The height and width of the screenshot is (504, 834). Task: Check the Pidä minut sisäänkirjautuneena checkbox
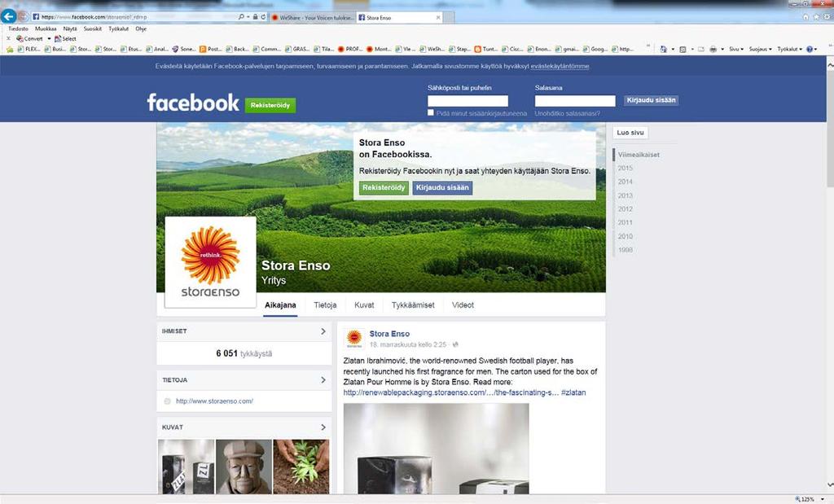pyautogui.click(x=431, y=112)
